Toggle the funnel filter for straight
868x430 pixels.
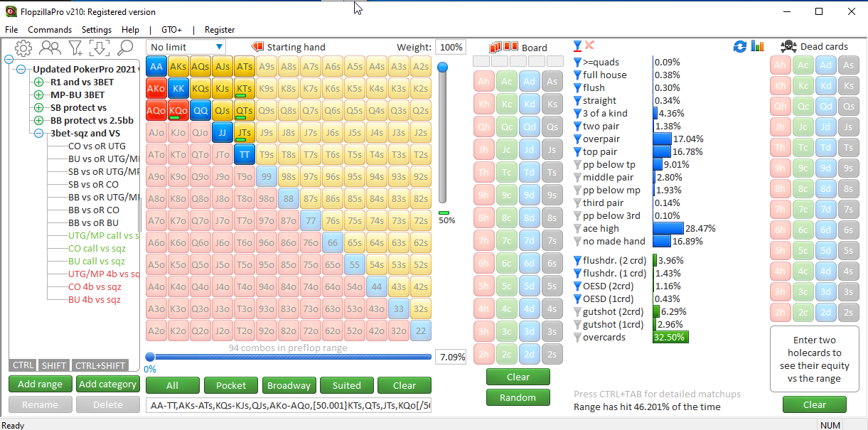(577, 100)
